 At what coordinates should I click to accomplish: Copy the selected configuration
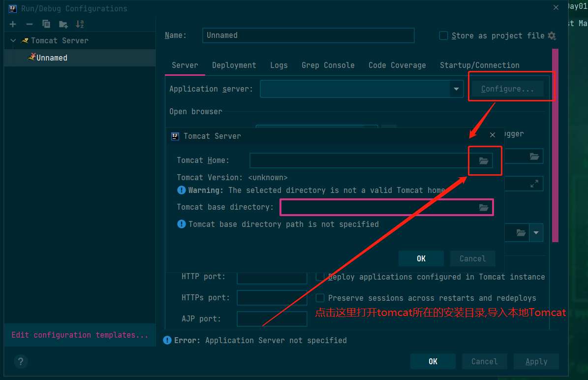point(46,25)
